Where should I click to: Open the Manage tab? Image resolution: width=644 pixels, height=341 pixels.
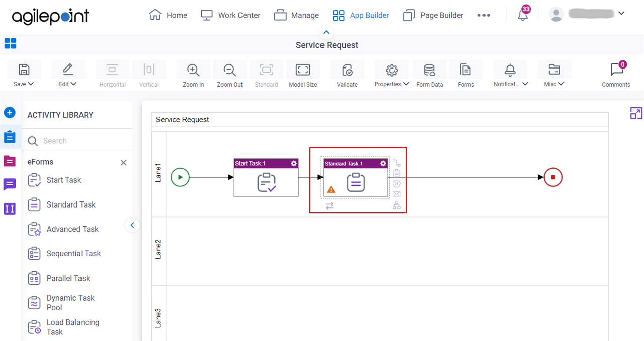click(x=296, y=15)
